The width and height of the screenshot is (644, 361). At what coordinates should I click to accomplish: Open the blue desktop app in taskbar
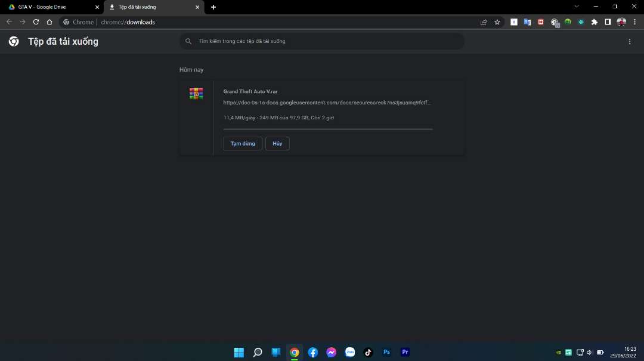(x=276, y=353)
